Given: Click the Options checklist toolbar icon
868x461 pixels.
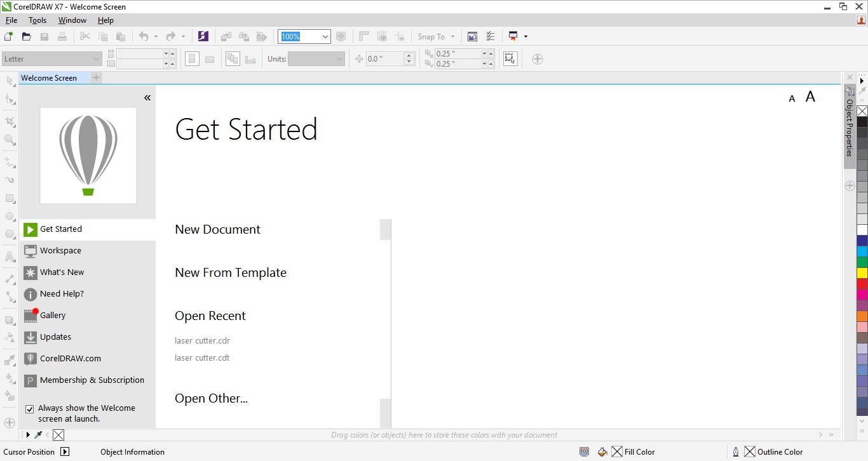Looking at the screenshot, I should (491, 37).
